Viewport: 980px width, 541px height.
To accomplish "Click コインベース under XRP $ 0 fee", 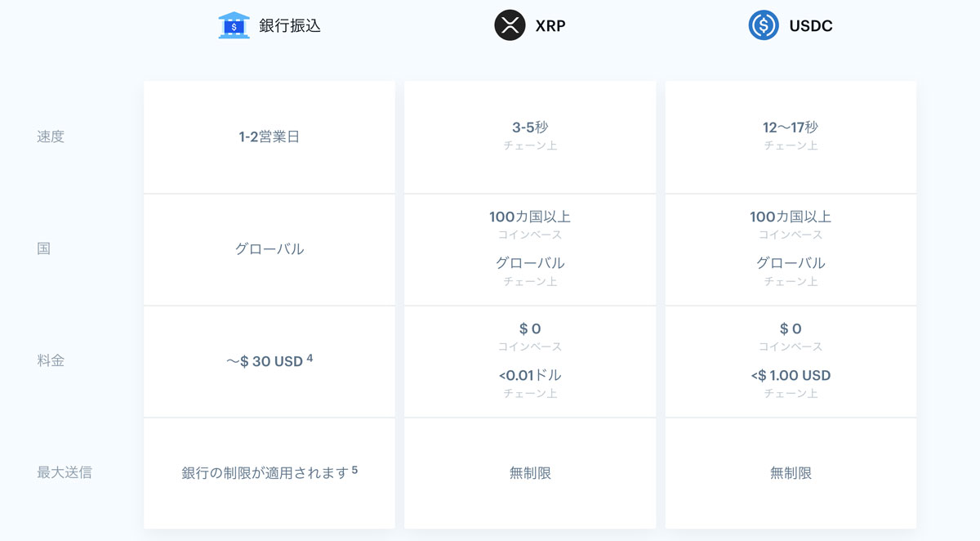I will tap(530, 347).
